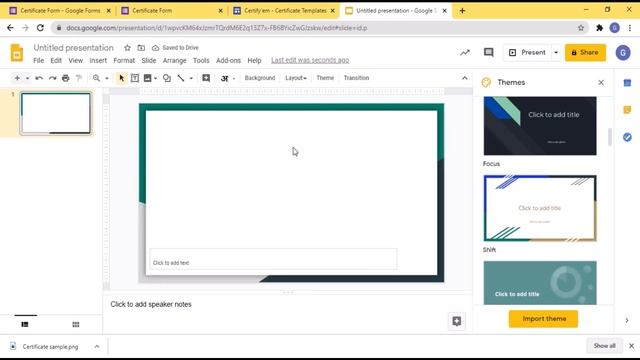Screen dimensions: 640x360
Task: Click the Last edit was seconds ago link
Action: (310, 60)
